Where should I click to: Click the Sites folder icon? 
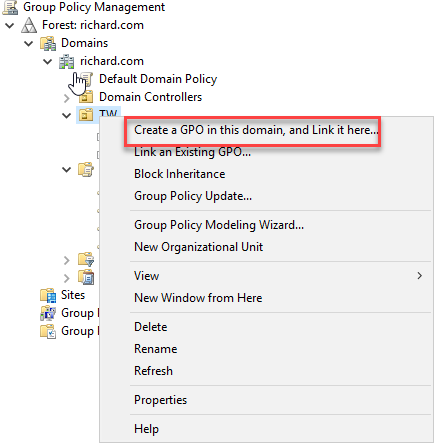48,295
